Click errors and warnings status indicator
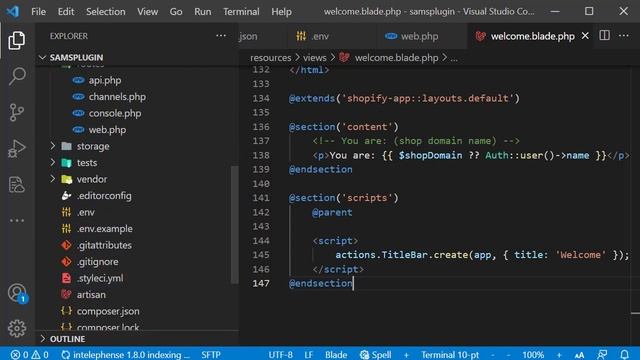 pos(29,354)
